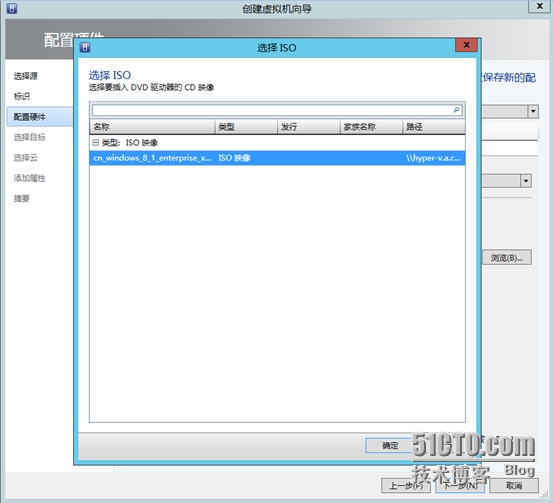Open the upper dropdown in the wizard window

pos(533,112)
